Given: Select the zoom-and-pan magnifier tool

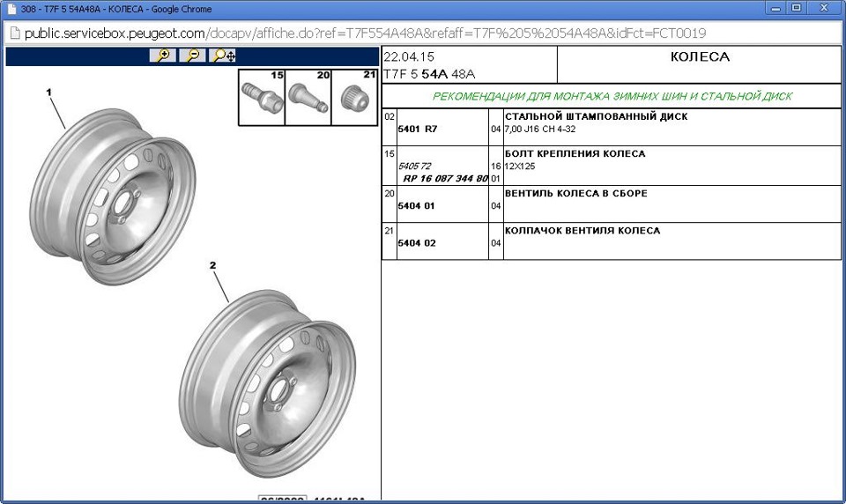Looking at the screenshot, I should click(223, 55).
